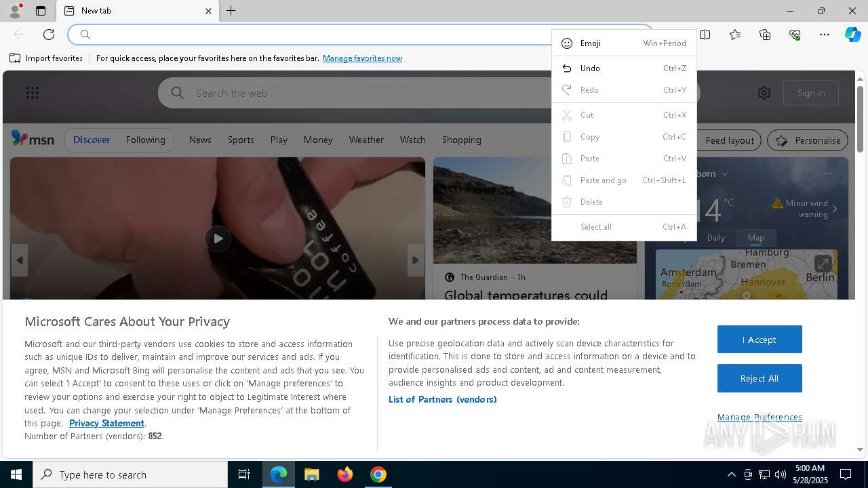Open the Sports category
The height and width of the screenshot is (488, 868).
241,140
